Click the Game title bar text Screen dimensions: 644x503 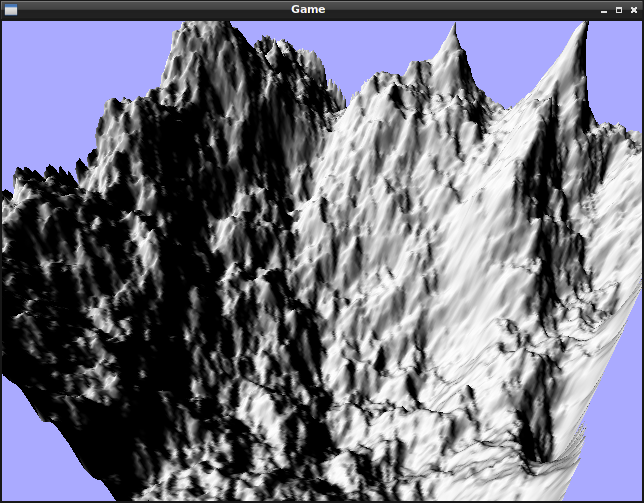pyautogui.click(x=308, y=9)
